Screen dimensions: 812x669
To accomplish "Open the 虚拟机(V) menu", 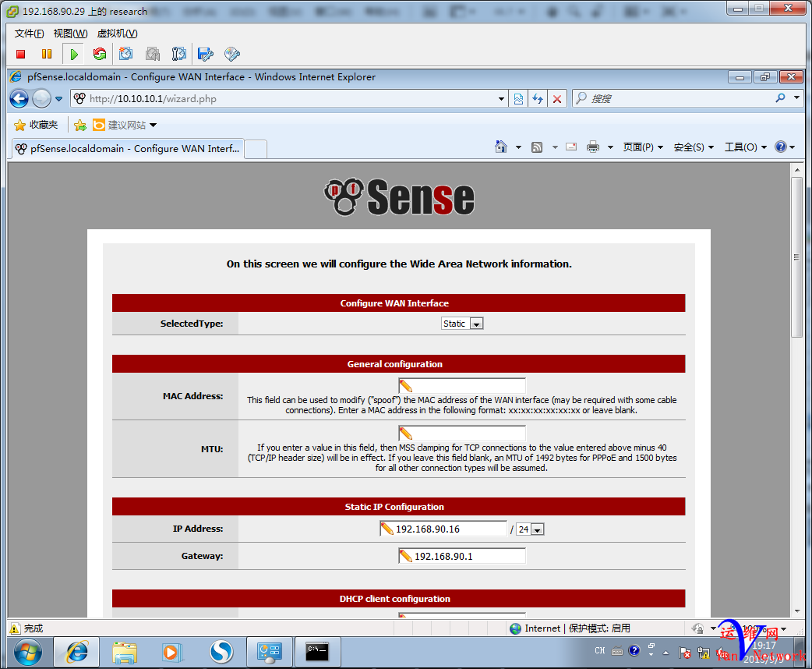I will 118,34.
